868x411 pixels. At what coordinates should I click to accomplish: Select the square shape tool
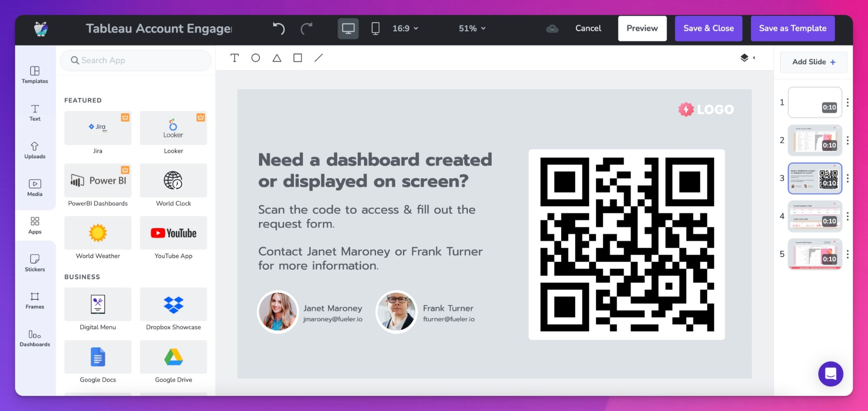(x=298, y=58)
